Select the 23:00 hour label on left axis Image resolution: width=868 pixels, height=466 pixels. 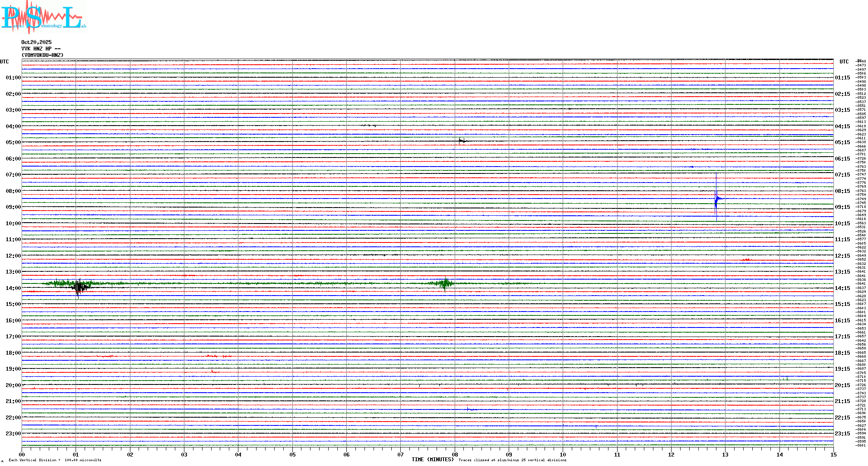[x=13, y=434]
